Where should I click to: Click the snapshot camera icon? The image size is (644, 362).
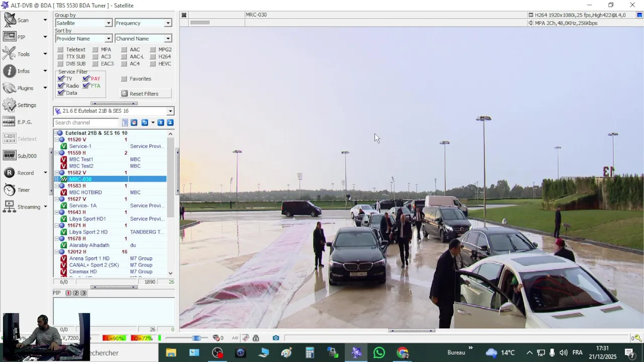276,338
